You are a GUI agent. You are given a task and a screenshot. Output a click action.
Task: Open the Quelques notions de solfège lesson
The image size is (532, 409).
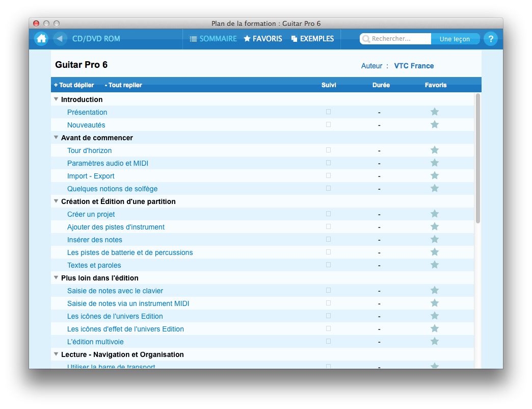pos(112,189)
